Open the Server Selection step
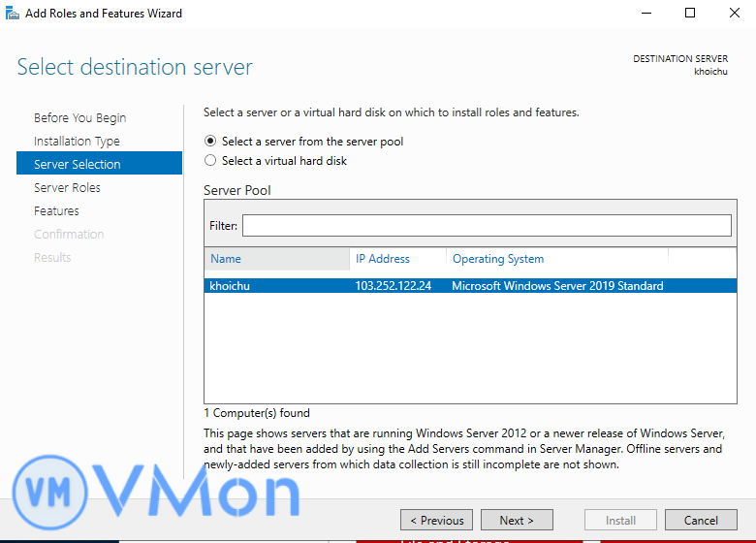The height and width of the screenshot is (543, 756). (x=78, y=165)
